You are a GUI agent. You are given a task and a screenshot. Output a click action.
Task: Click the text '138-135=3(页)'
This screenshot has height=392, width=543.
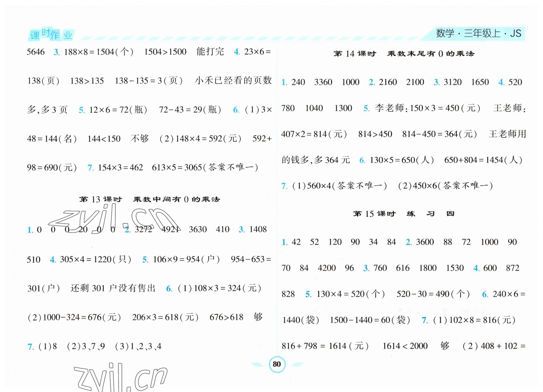149,81
